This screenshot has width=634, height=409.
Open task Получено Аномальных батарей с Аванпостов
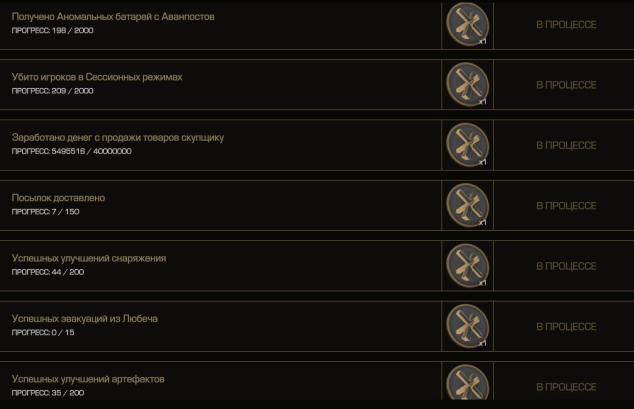click(x=113, y=17)
